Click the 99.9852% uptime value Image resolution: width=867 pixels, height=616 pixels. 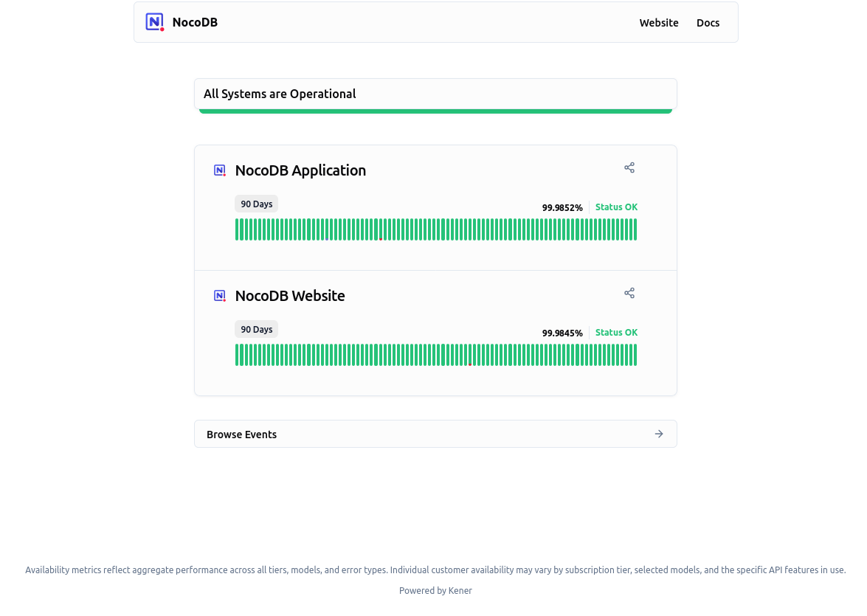[562, 208]
